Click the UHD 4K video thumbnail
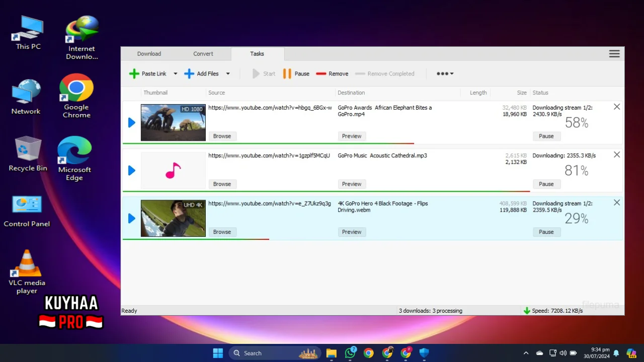This screenshot has height=362, width=644. (173, 218)
